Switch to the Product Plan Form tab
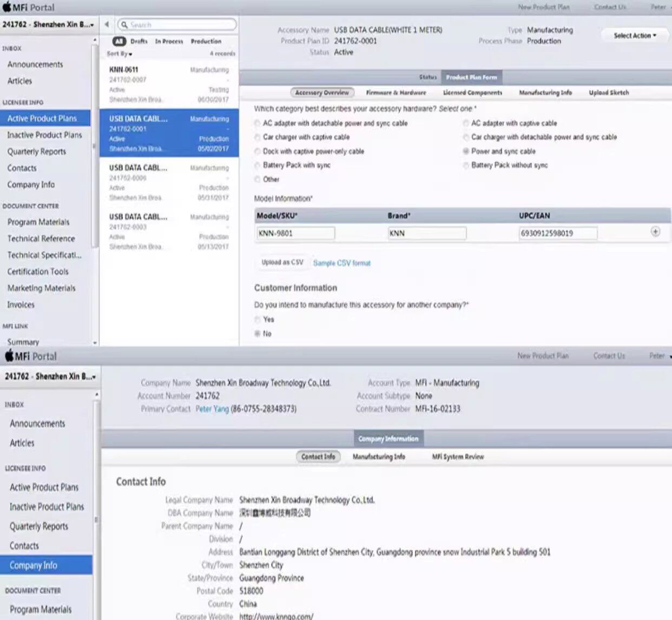This screenshot has height=620, width=672. [x=471, y=77]
